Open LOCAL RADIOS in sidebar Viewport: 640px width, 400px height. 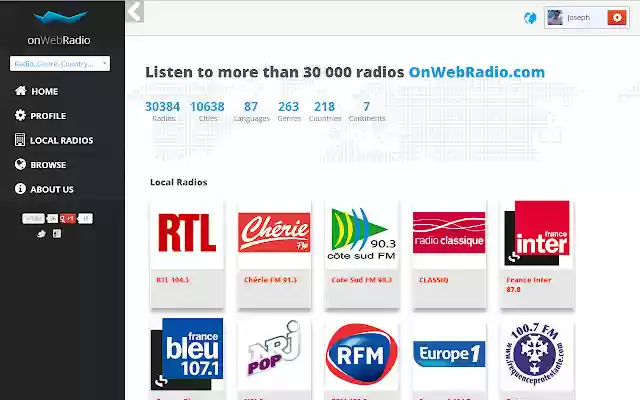[62, 140]
